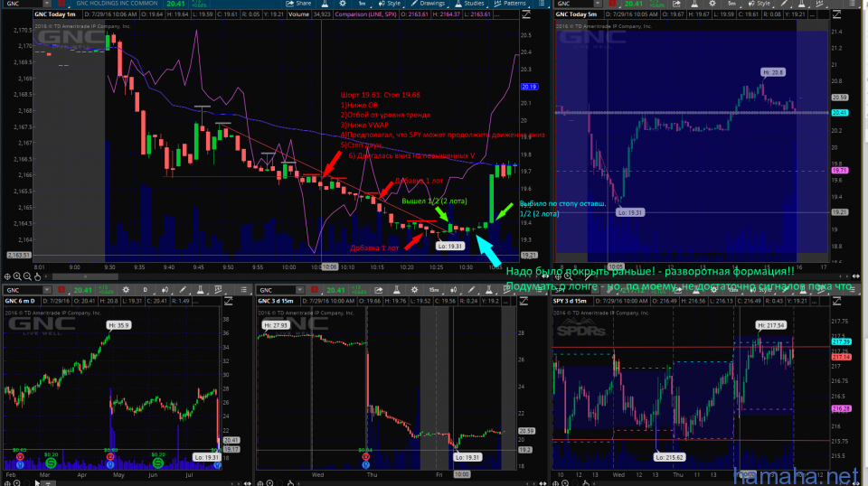Screen dimensions: 868x486
Task: Open gear settings in GNC Today 1m chart
Action: point(343,4)
